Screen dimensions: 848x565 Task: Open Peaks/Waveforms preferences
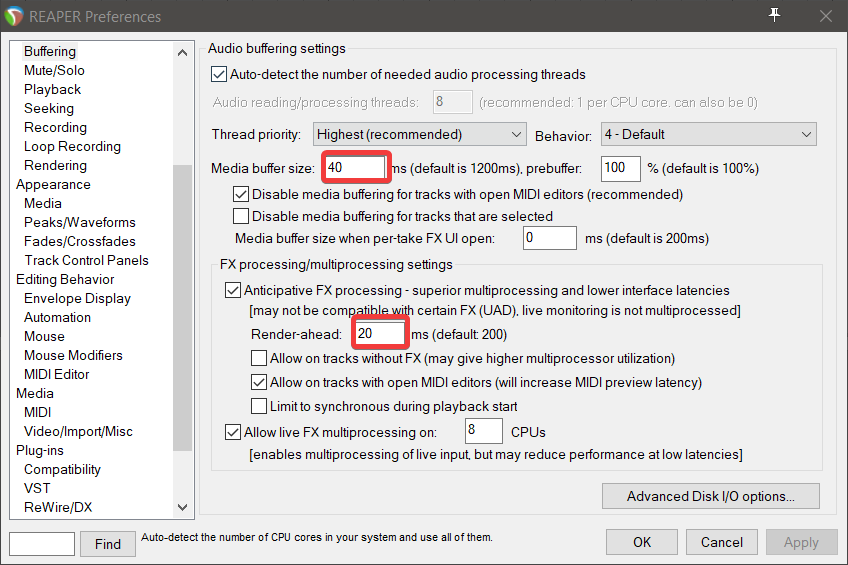click(x=80, y=222)
